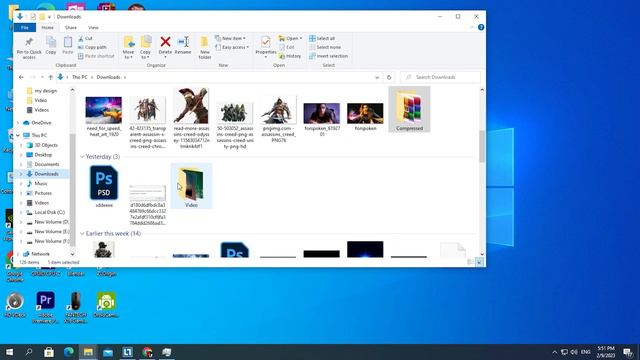Select the Compressed folder

pos(409,109)
